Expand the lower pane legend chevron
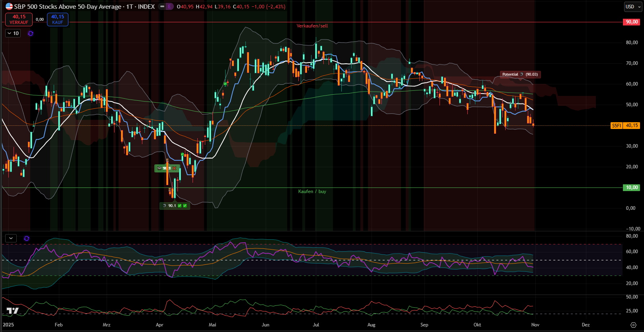 11,238
